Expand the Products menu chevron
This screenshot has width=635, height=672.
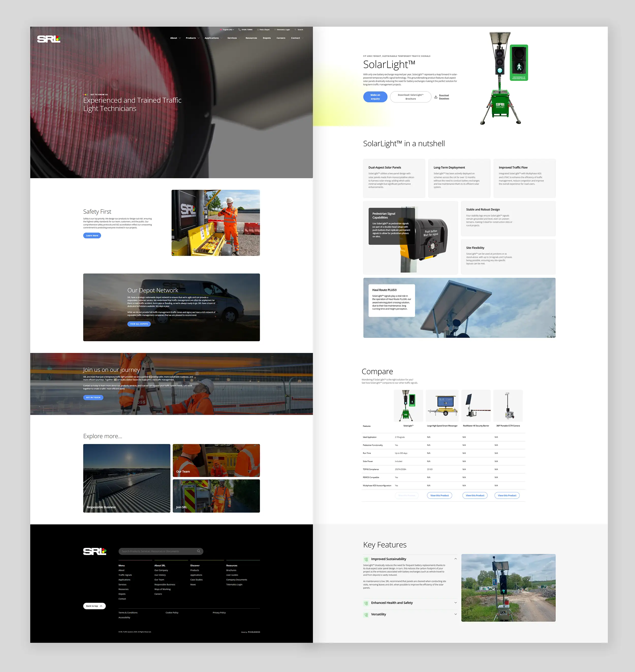click(198, 38)
